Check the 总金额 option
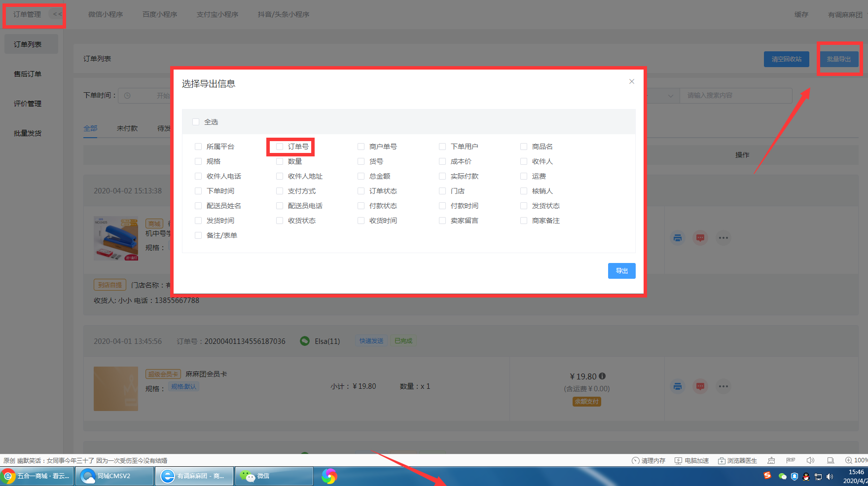 (x=361, y=176)
